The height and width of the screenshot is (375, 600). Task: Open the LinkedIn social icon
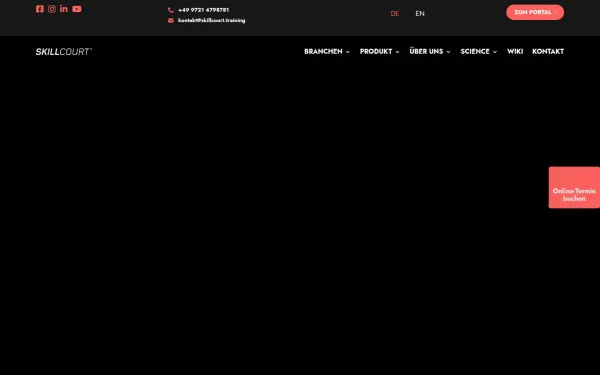coord(64,8)
